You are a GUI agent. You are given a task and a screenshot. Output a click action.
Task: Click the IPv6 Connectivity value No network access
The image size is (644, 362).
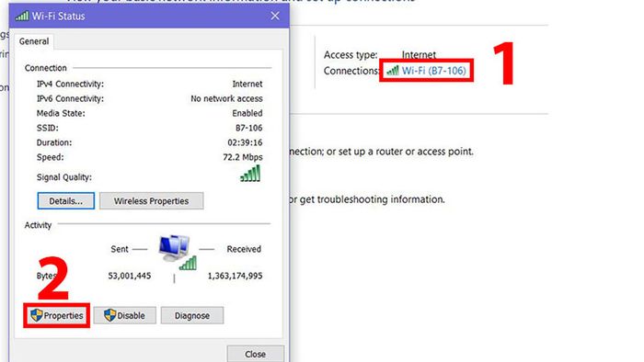(x=226, y=99)
